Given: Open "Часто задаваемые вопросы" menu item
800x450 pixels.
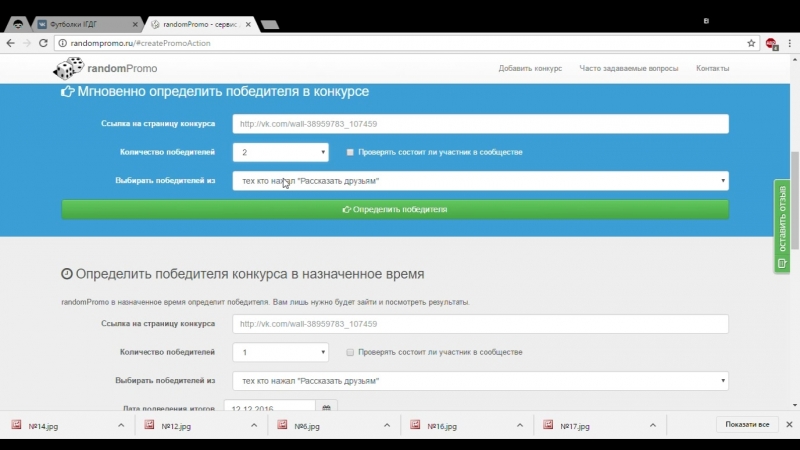Looking at the screenshot, I should (x=628, y=69).
